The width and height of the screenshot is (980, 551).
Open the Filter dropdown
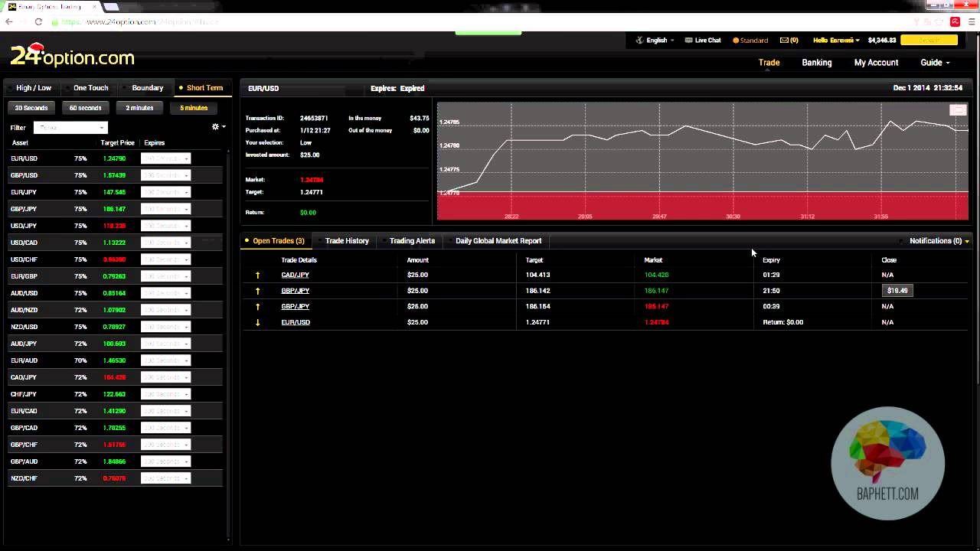70,128
